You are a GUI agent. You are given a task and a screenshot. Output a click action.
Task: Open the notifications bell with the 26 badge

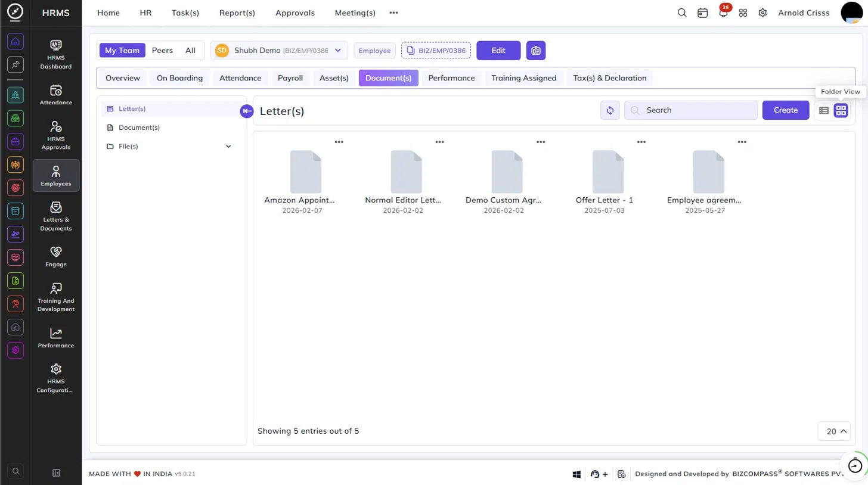pos(723,13)
